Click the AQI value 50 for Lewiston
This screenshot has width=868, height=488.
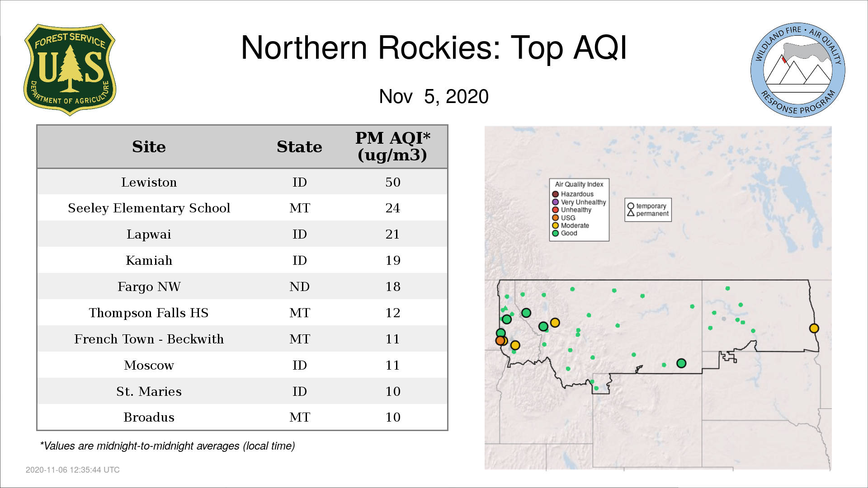(393, 182)
